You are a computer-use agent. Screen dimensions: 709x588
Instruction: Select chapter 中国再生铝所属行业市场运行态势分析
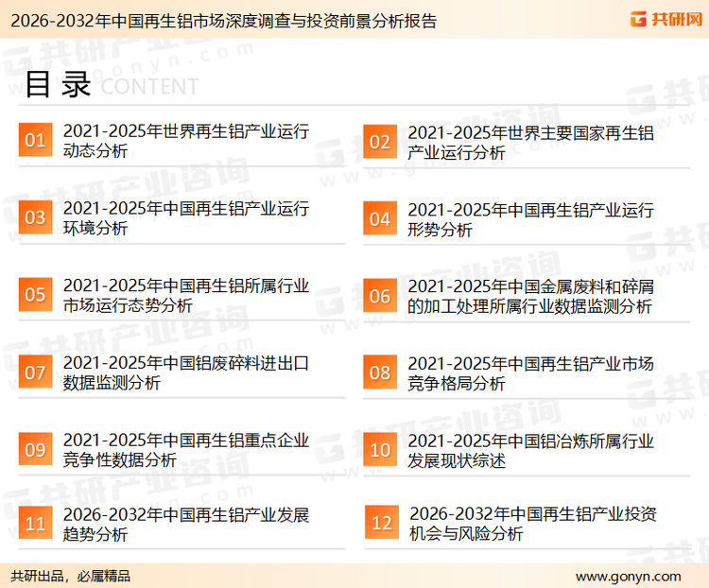(186, 295)
